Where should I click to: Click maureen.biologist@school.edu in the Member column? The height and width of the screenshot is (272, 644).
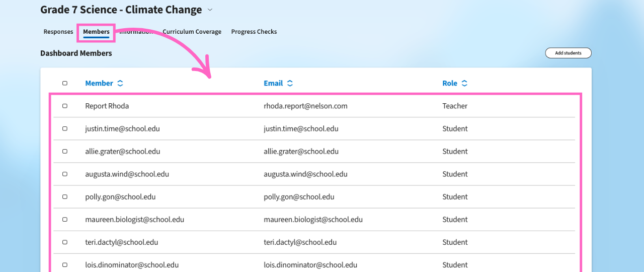(134, 219)
